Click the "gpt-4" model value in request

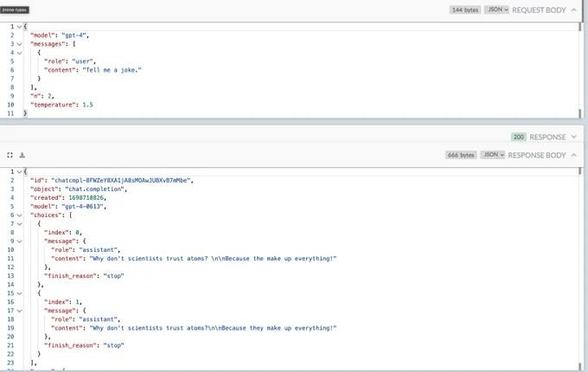(73, 35)
